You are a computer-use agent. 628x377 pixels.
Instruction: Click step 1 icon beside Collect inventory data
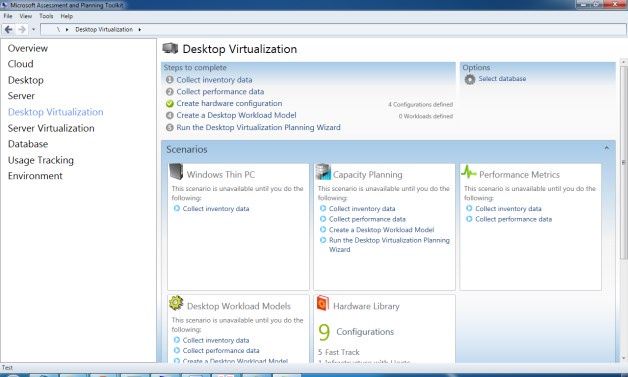pos(170,80)
